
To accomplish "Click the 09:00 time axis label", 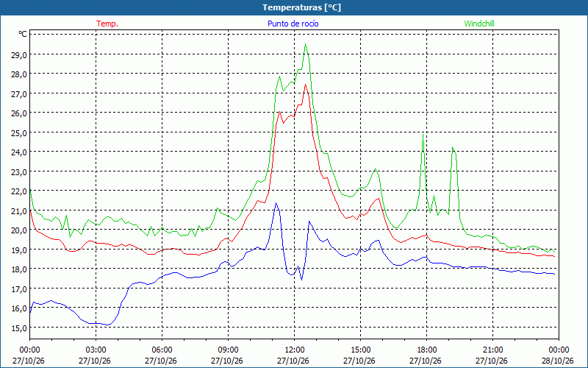I will (229, 350).
